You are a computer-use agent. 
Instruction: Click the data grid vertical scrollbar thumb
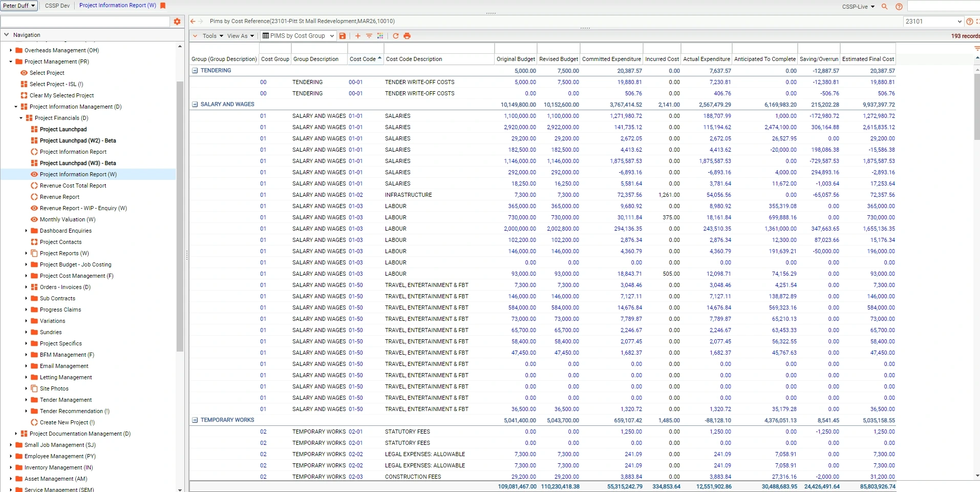tap(977, 107)
